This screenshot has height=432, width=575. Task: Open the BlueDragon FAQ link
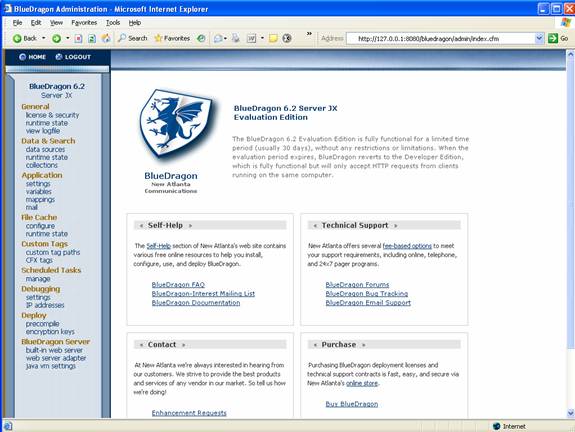pyautogui.click(x=178, y=285)
